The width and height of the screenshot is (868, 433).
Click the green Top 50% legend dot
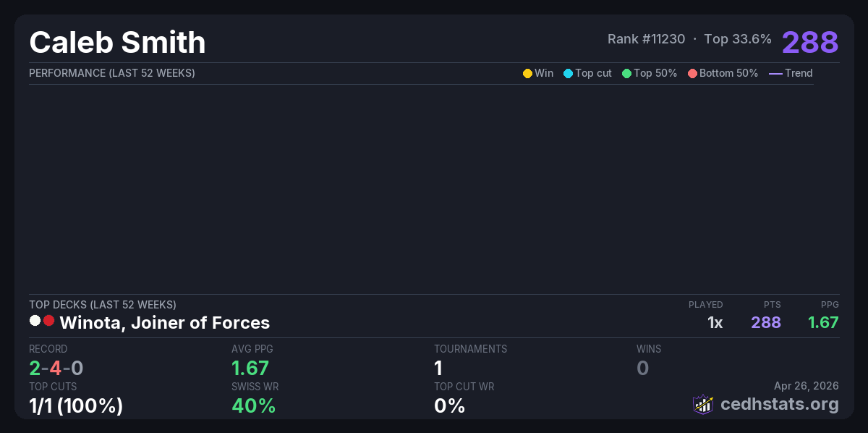[626, 73]
